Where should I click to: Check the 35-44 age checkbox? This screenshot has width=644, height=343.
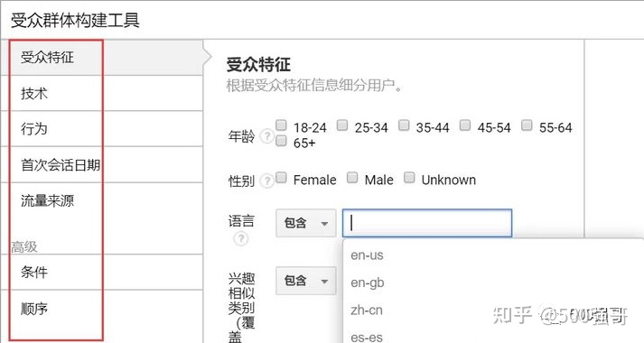404,125
